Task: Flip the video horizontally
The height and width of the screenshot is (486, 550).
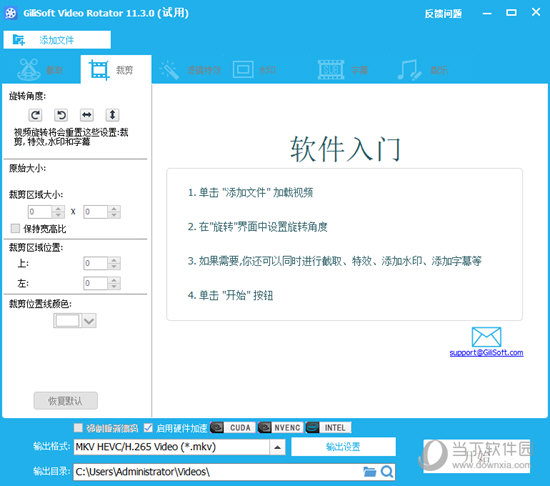Action: pos(87,115)
